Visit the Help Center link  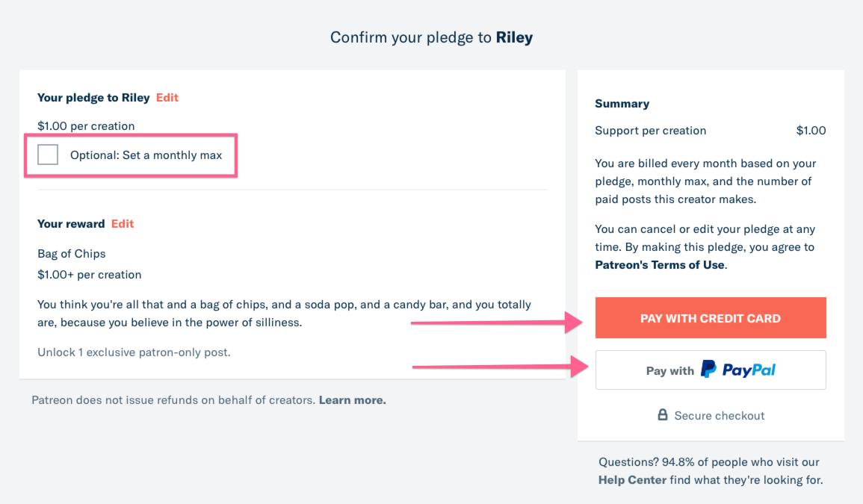tap(632, 480)
